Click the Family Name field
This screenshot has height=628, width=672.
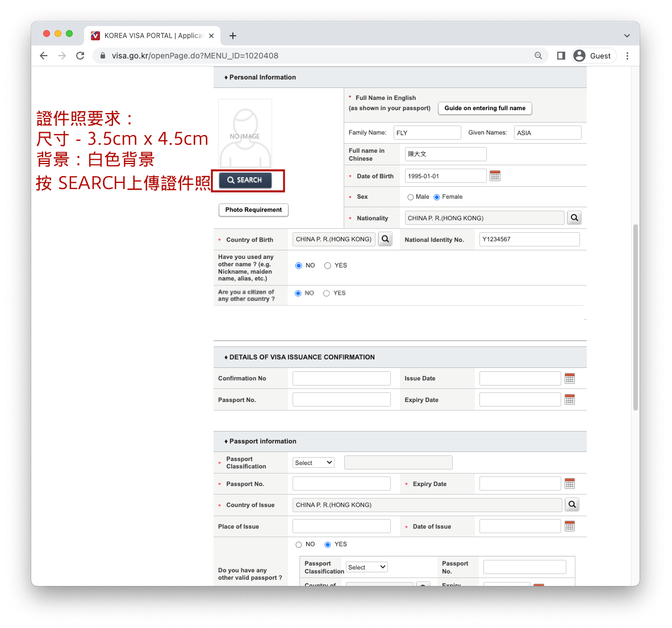click(427, 133)
